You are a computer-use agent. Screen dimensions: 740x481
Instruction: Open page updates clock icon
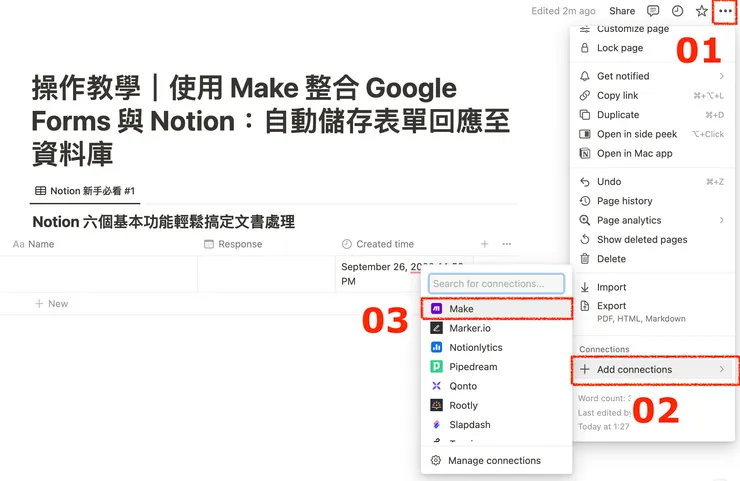tap(677, 11)
